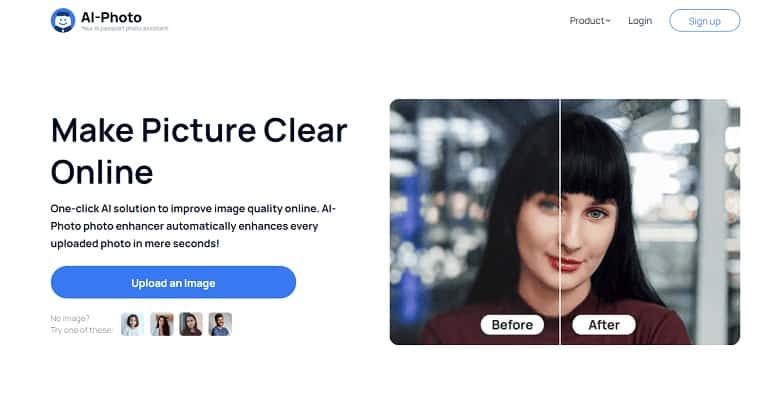The width and height of the screenshot is (780, 404).
Task: Select first sample thumbnail with white background
Action: pos(132,324)
